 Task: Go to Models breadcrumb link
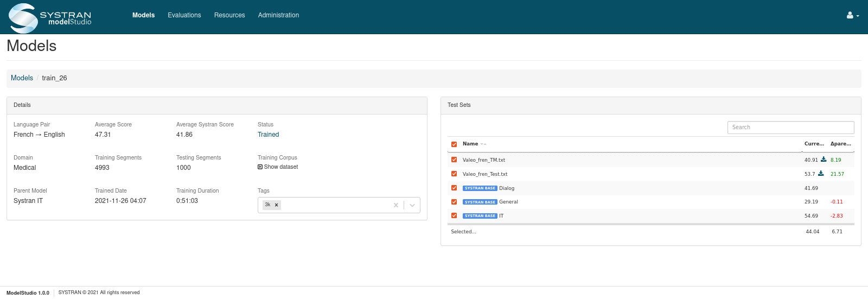(x=22, y=78)
